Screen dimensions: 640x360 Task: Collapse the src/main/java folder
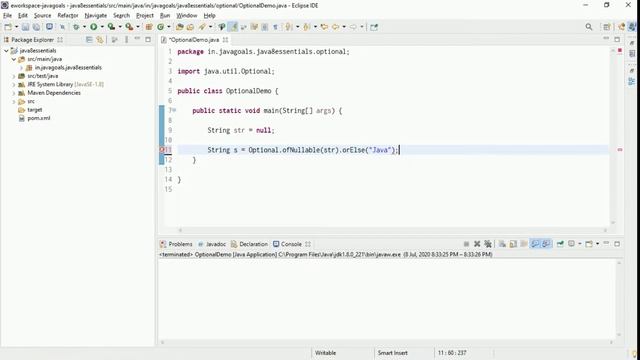[x=13, y=59]
